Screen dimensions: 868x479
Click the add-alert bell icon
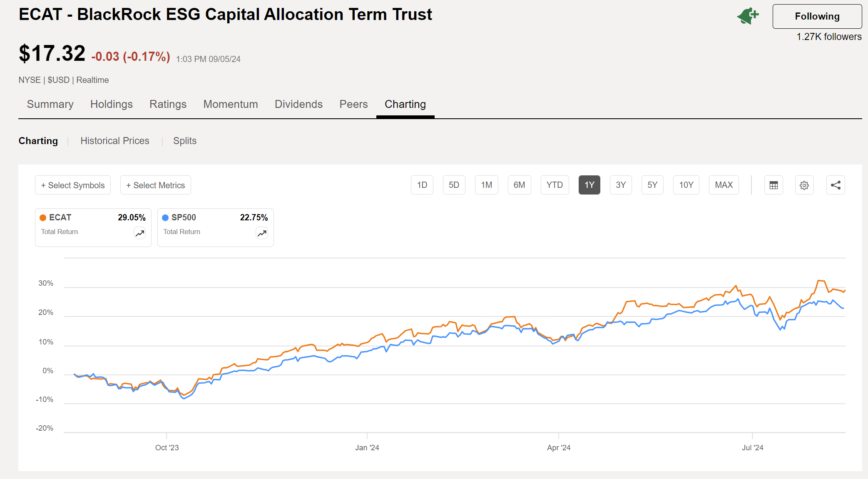(747, 15)
